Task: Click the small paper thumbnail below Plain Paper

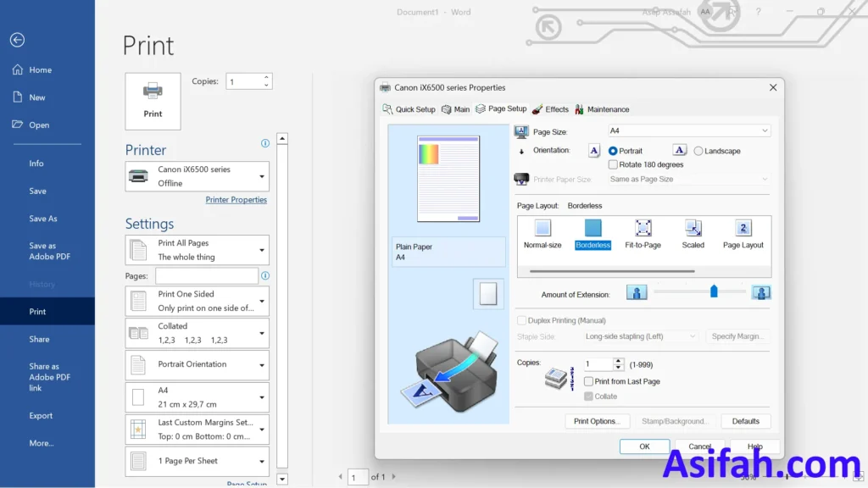Action: 488,294
